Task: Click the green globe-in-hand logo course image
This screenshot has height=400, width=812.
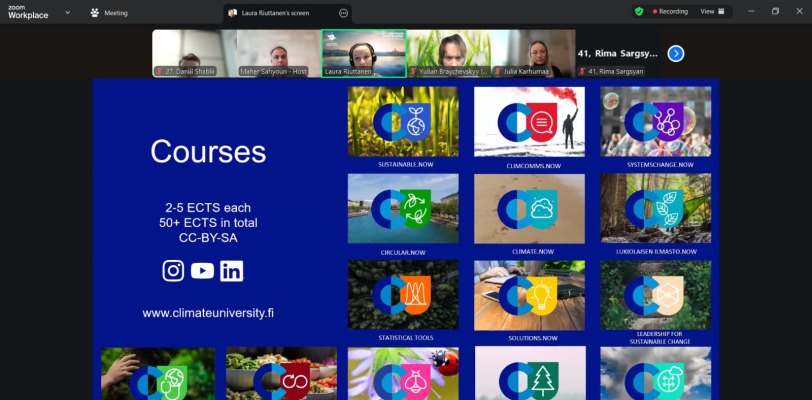Action: point(157,374)
